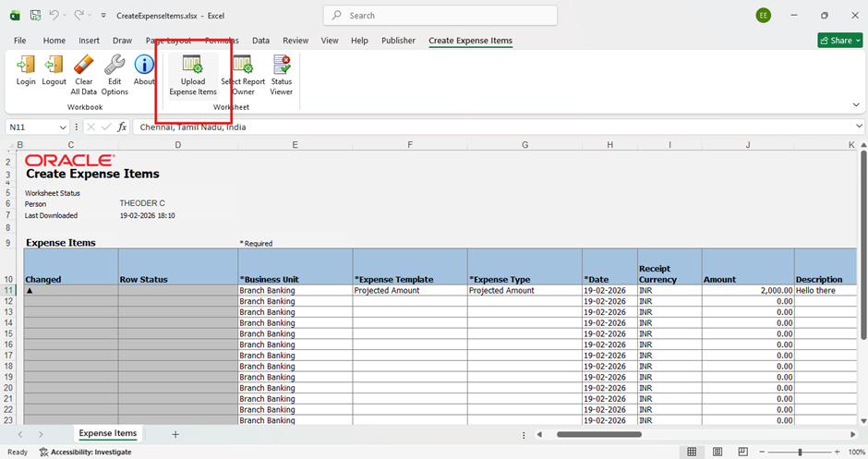Screen dimensions: 868x459
Task: Click the user account avatar EE
Action: tap(764, 16)
